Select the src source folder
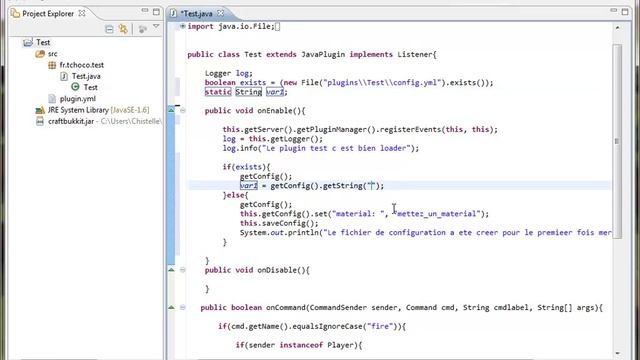The height and width of the screenshot is (360, 640). pyautogui.click(x=53, y=54)
